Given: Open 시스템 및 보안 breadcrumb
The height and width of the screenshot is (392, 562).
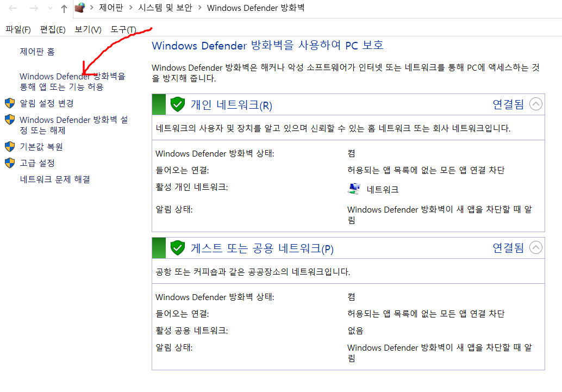Looking at the screenshot, I should click(x=165, y=8).
